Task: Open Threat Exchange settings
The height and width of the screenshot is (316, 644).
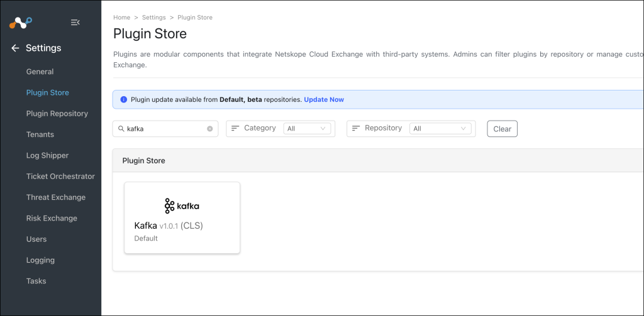Action: tap(56, 197)
